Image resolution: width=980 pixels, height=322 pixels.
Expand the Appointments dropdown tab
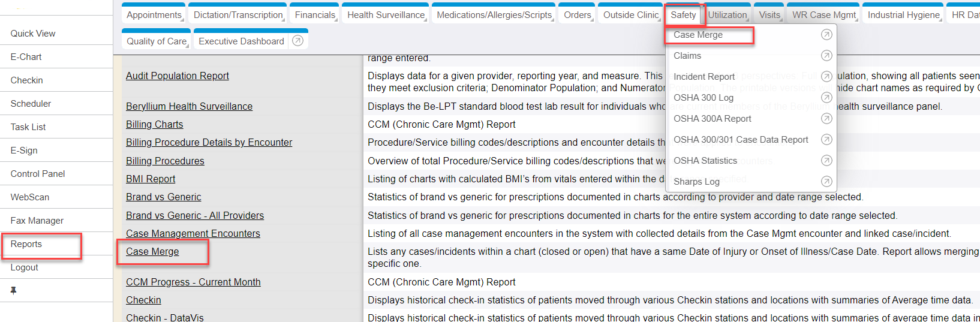coord(154,15)
